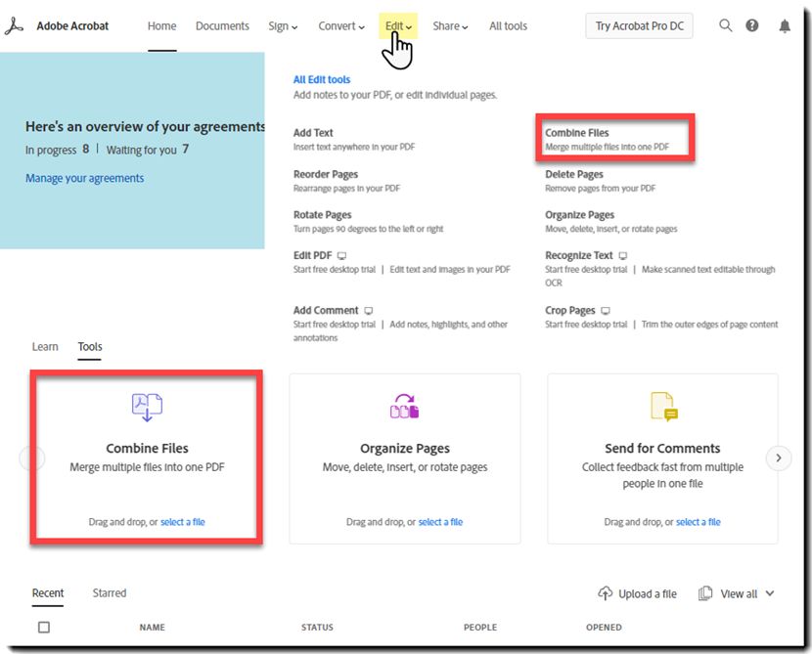Choose Crop Pages in Edit menu
Image resolution: width=812 pixels, height=654 pixels.
(x=570, y=311)
